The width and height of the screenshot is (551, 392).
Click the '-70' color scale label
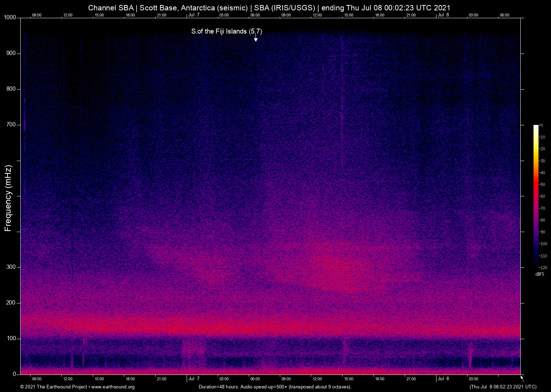coord(542,208)
